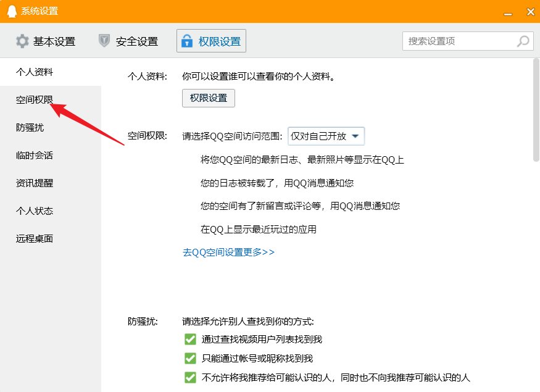Jump to 临时会话 section in sidebar

(x=51, y=156)
